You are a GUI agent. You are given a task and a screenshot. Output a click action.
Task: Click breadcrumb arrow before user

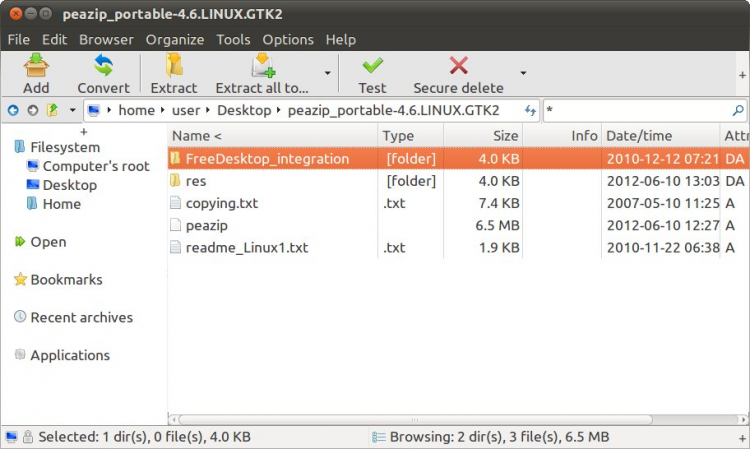coord(163,110)
